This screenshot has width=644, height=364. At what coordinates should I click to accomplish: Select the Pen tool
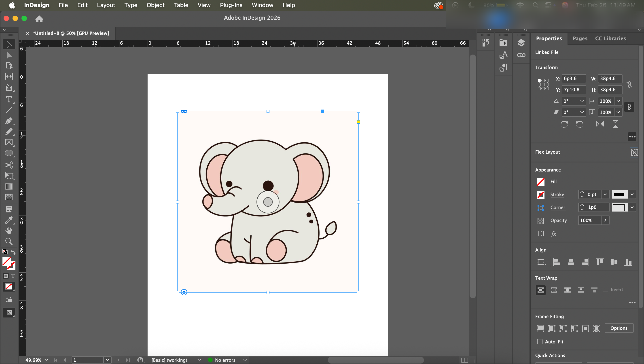point(9,121)
